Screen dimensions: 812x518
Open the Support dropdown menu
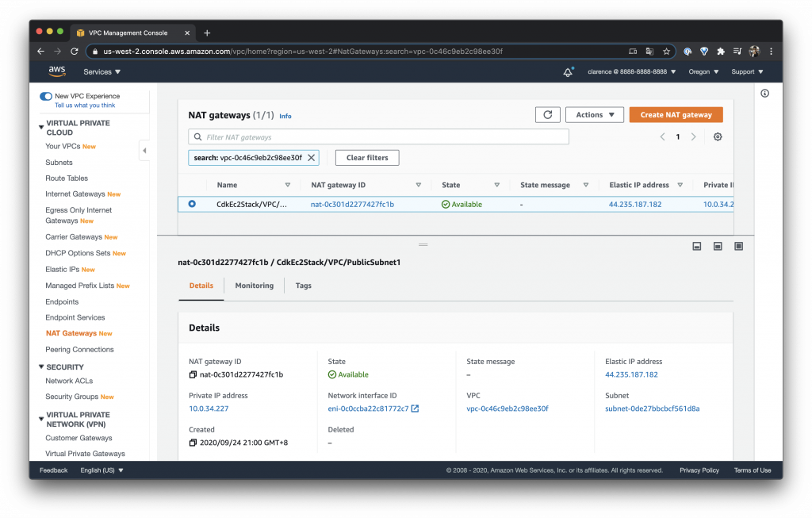[747, 71]
